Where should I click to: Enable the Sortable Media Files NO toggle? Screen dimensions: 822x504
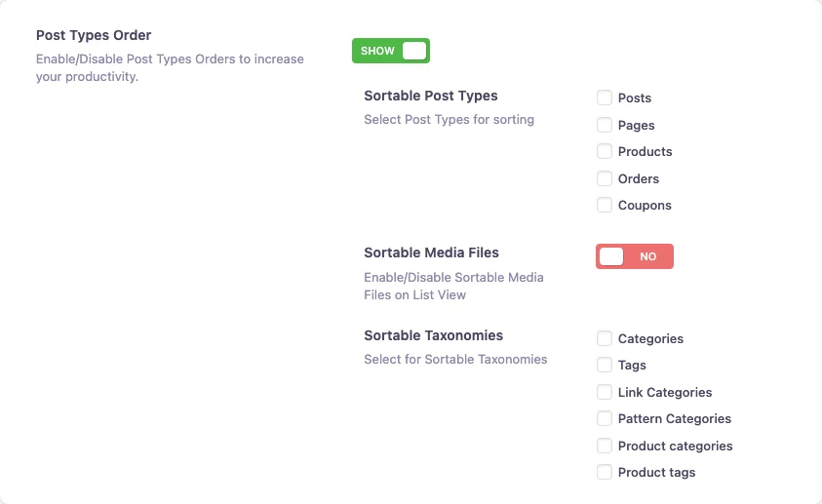(635, 256)
